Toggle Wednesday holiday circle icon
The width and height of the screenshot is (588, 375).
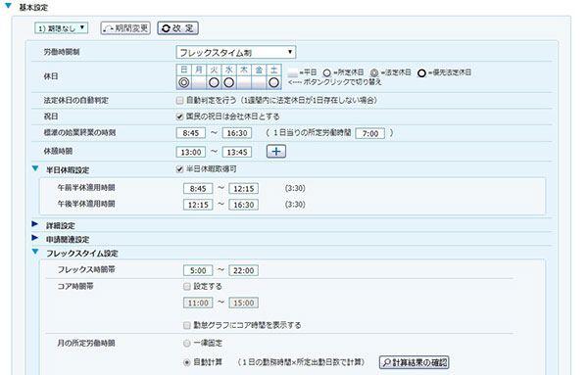pyautogui.click(x=228, y=82)
